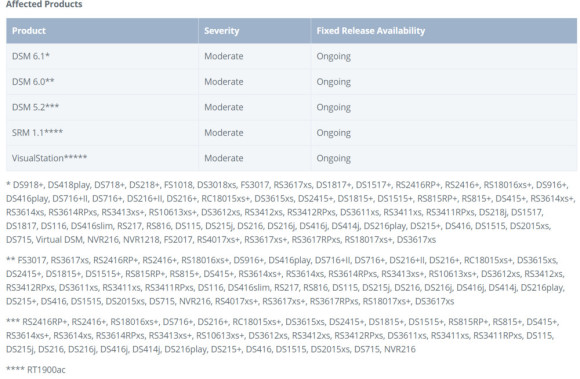Click Moderate severity in VisualStation row
The image size is (580, 379).
[224, 158]
